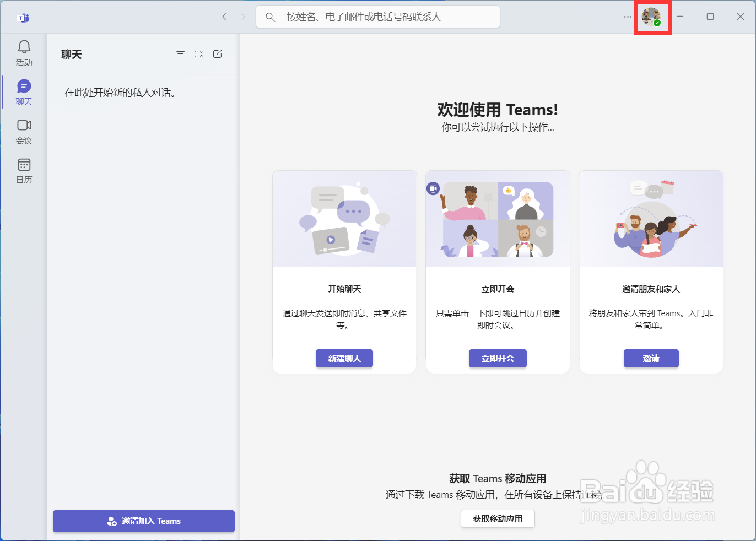Click 获取 Teams 移动应用 heading
Screen dimensions: 756x541
pos(498,479)
